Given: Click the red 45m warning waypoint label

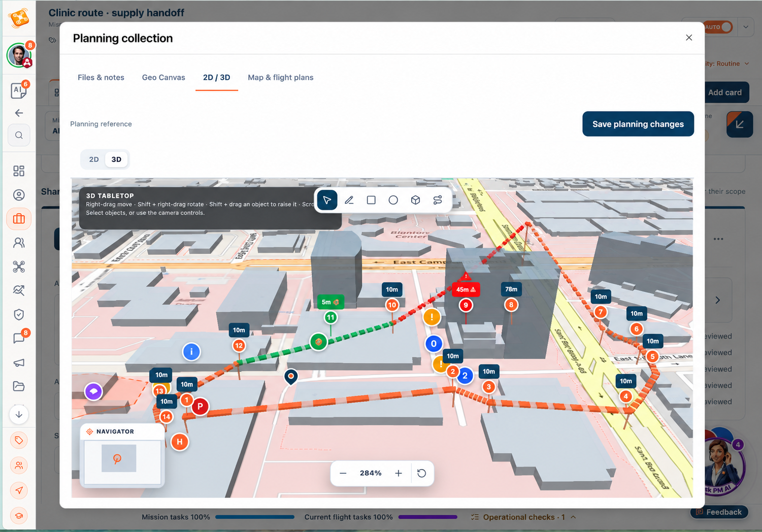Looking at the screenshot, I should pos(466,289).
